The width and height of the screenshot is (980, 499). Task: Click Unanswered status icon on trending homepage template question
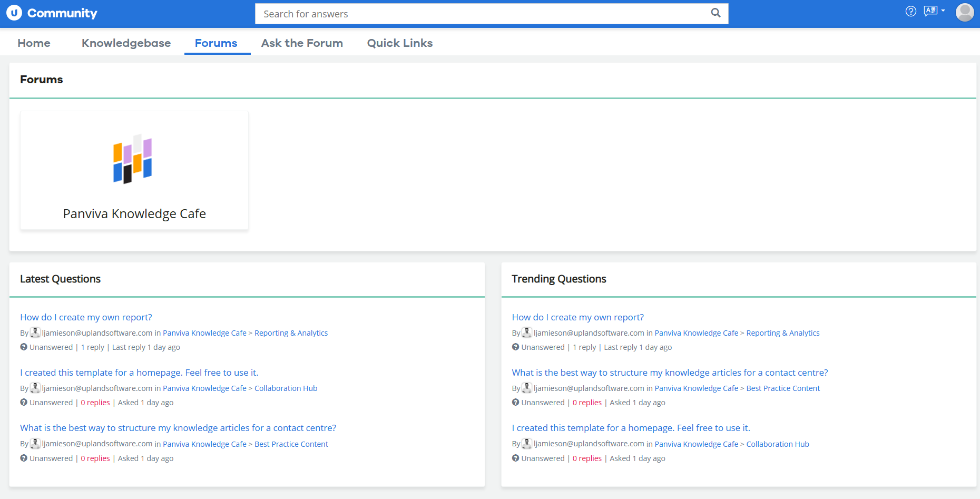tap(516, 458)
